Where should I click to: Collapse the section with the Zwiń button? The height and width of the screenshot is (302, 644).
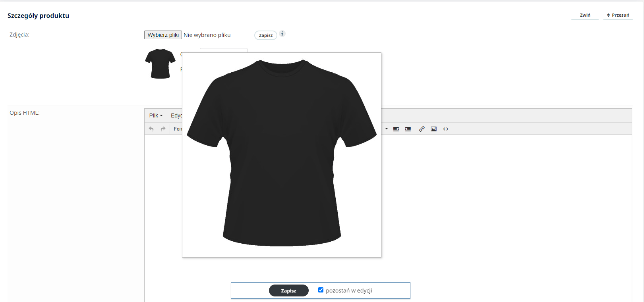click(585, 15)
